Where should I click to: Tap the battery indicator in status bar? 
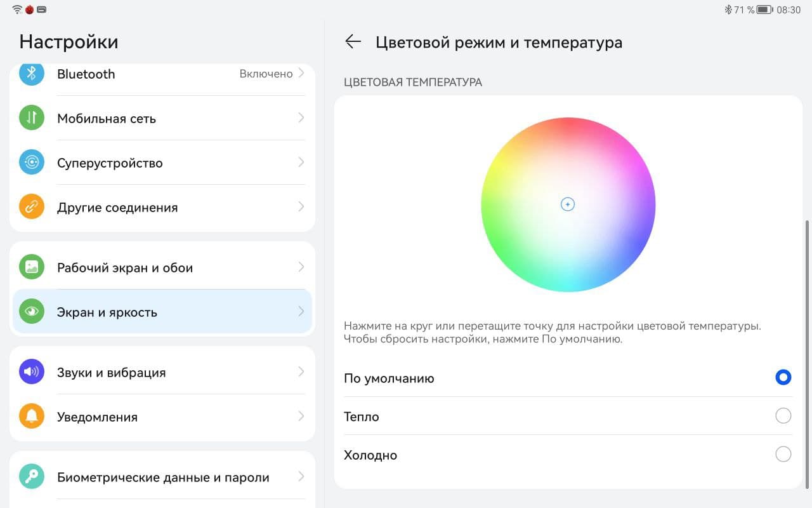point(764,10)
